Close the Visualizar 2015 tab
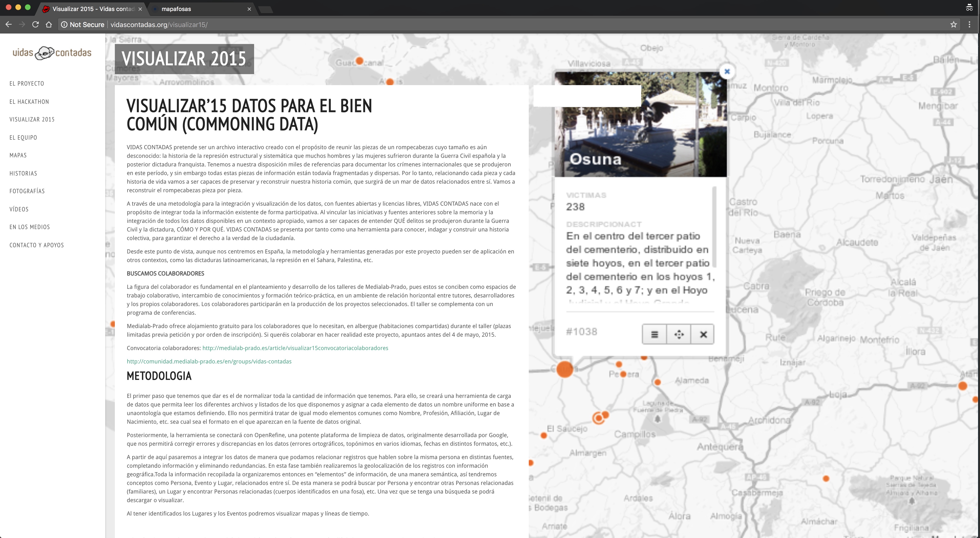Image resolution: width=980 pixels, height=538 pixels. pyautogui.click(x=140, y=9)
